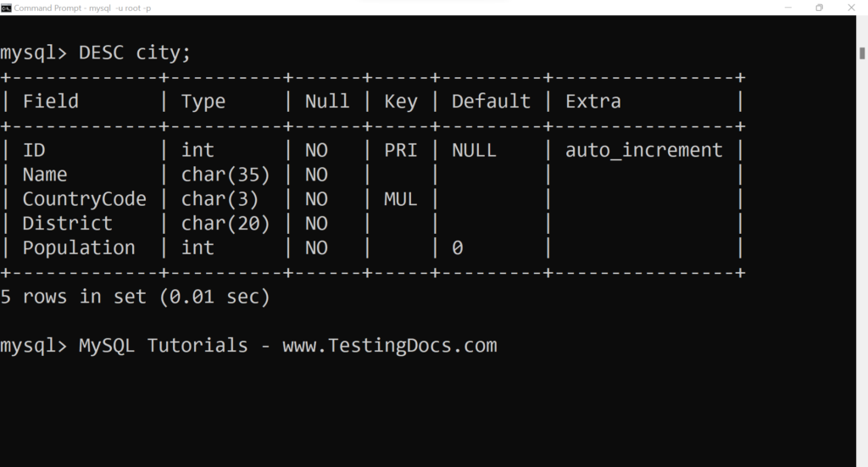Click the 'Default' column header
The image size is (868, 467).
(x=491, y=102)
